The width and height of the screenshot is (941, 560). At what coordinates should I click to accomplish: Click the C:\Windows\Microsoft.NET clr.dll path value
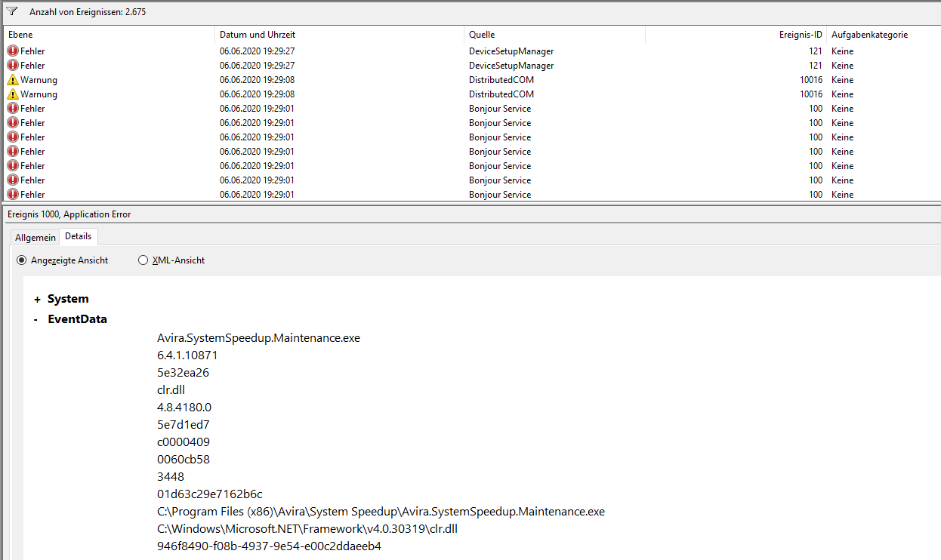307,529
